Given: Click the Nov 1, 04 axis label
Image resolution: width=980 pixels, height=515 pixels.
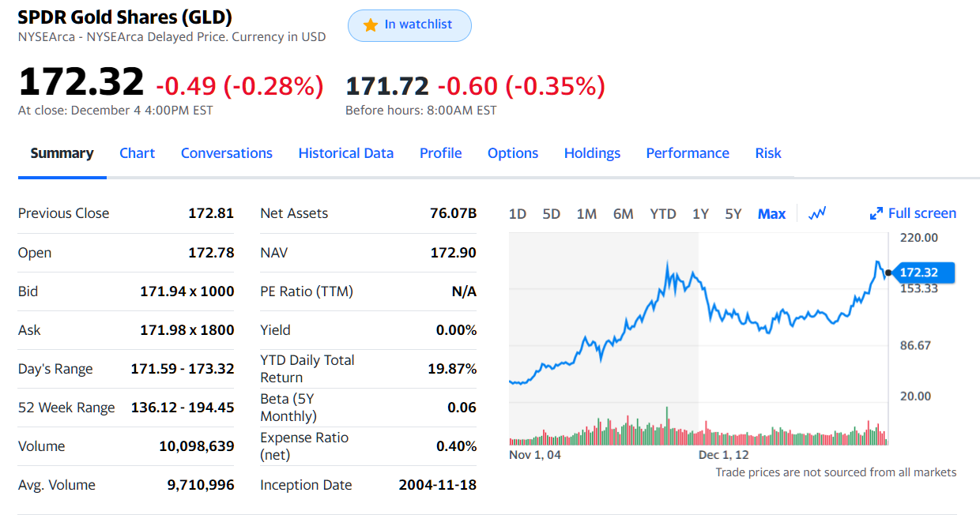Looking at the screenshot, I should pos(535,455).
